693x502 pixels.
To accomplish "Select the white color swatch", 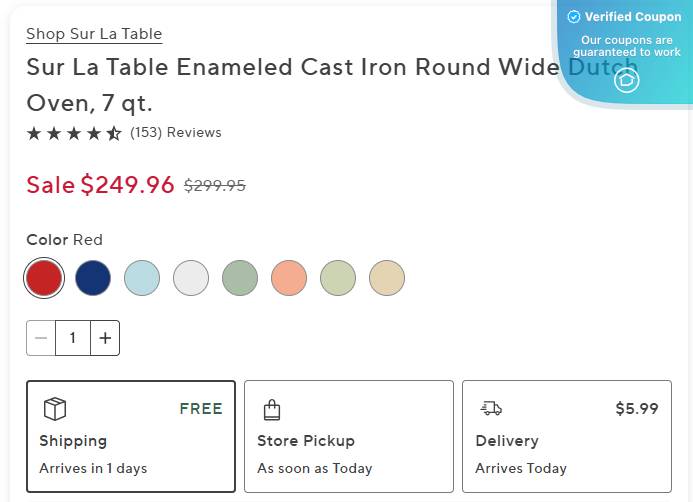I will tap(191, 278).
